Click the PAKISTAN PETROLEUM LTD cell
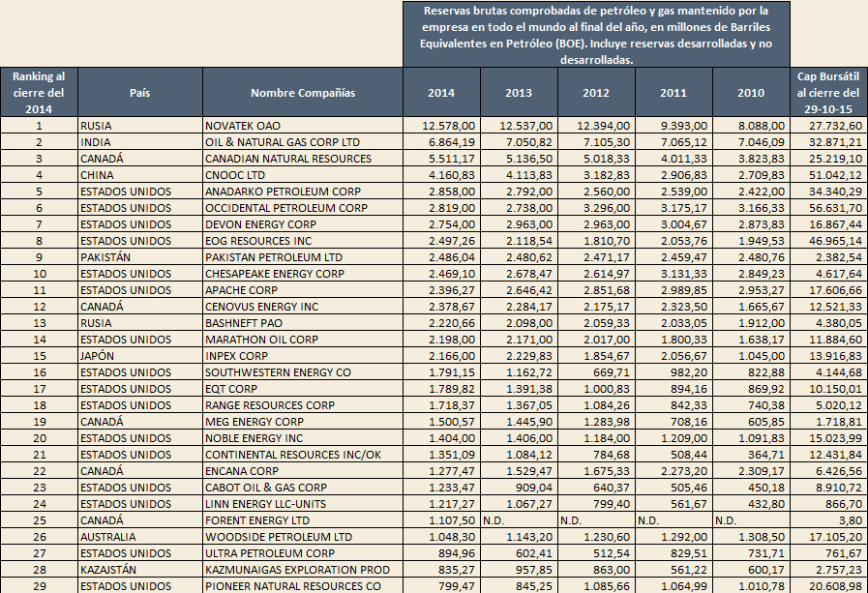 (303, 257)
